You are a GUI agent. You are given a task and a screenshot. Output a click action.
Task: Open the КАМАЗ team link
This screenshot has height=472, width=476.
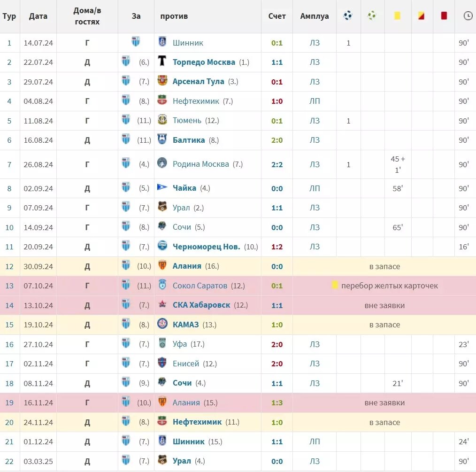[x=185, y=325]
